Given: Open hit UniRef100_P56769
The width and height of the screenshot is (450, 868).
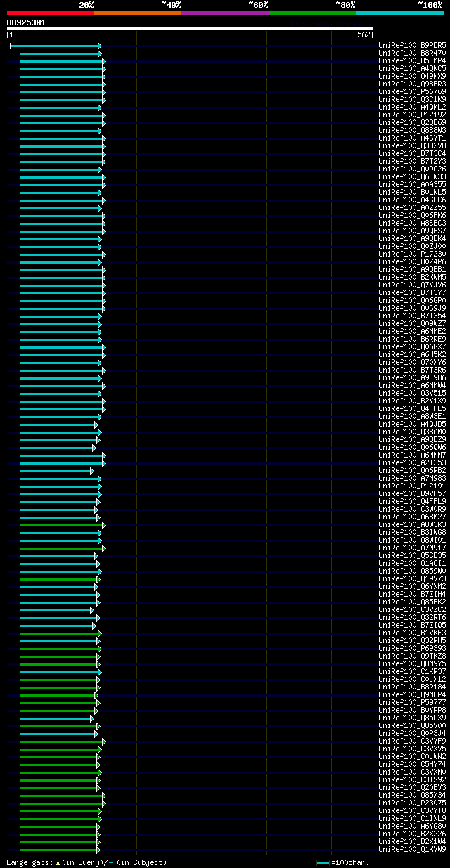Looking at the screenshot, I should [412, 91].
